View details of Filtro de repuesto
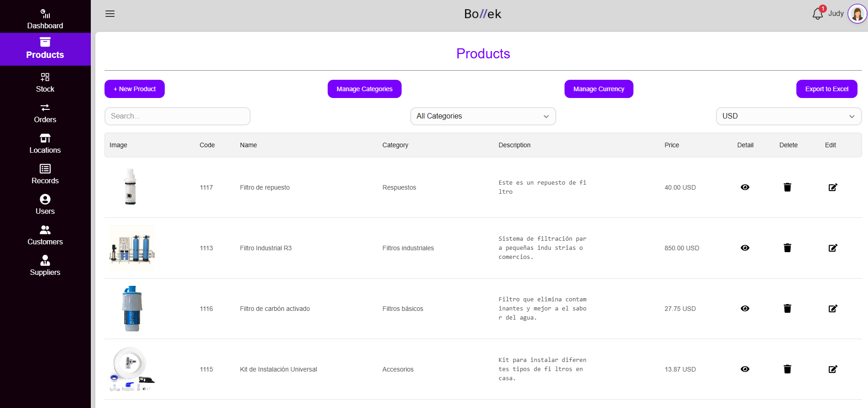The image size is (868, 408). click(x=745, y=187)
